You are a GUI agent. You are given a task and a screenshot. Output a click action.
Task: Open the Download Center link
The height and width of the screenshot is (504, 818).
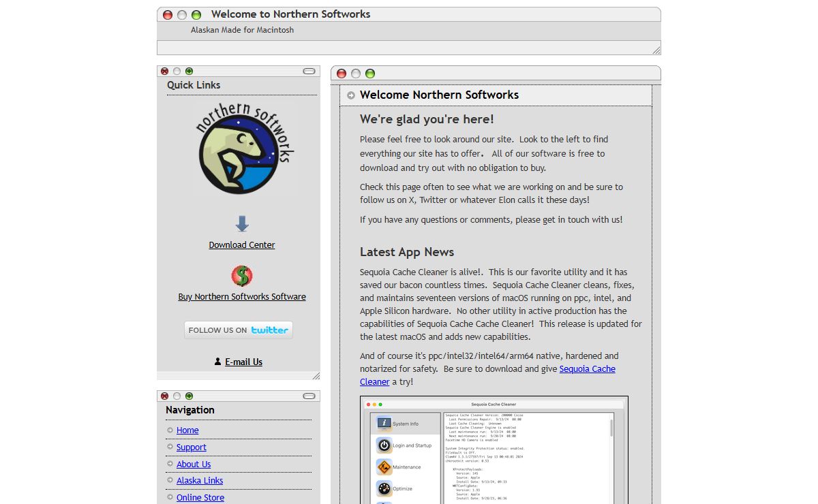pyautogui.click(x=242, y=245)
